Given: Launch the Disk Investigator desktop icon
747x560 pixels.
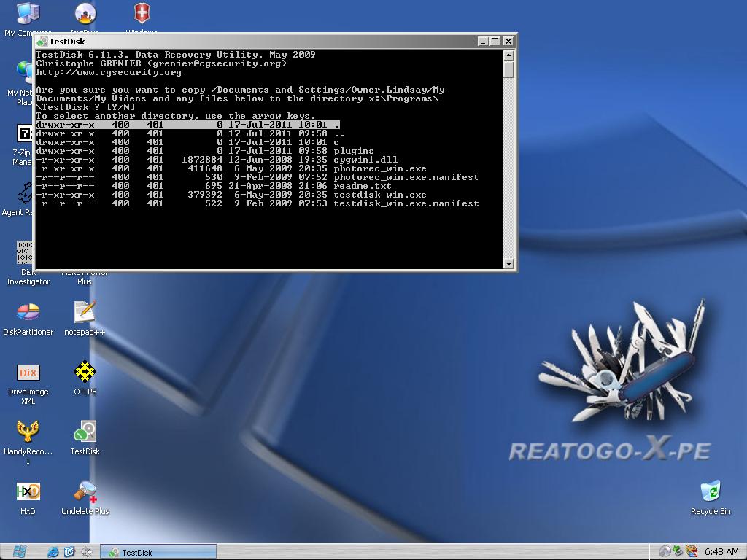Looking at the screenshot, I should [x=25, y=252].
